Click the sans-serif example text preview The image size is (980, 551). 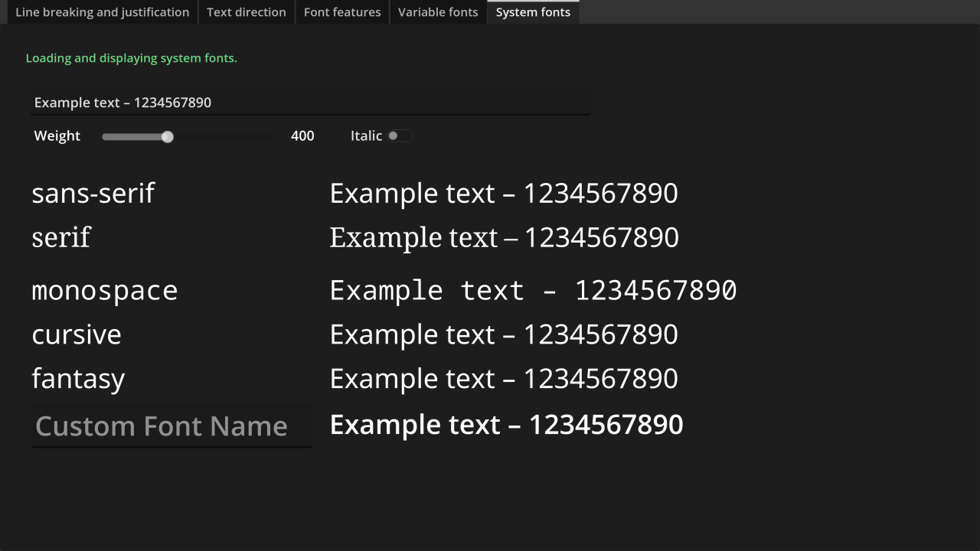[503, 193]
